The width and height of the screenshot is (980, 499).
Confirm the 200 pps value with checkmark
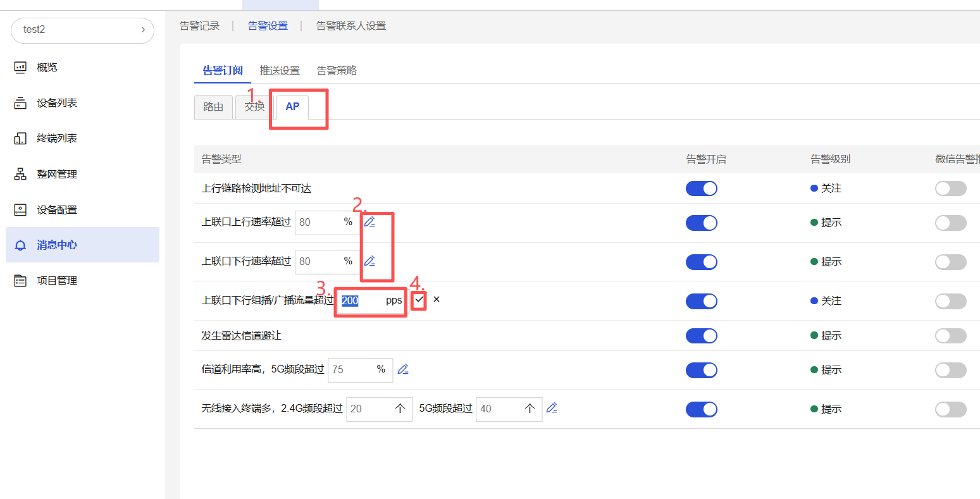click(419, 300)
